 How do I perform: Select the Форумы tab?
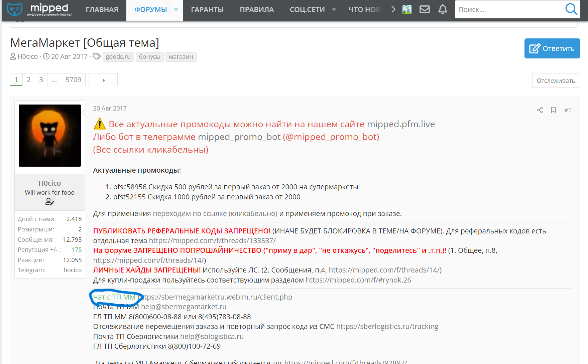click(x=150, y=10)
